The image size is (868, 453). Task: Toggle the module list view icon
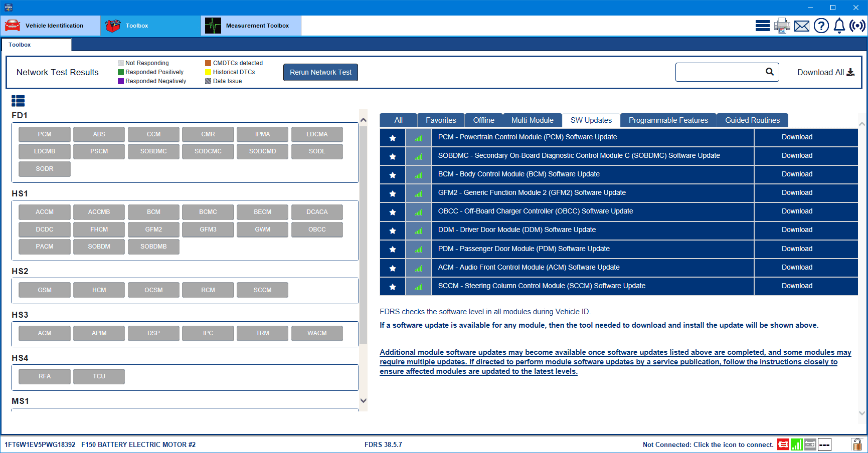click(18, 101)
